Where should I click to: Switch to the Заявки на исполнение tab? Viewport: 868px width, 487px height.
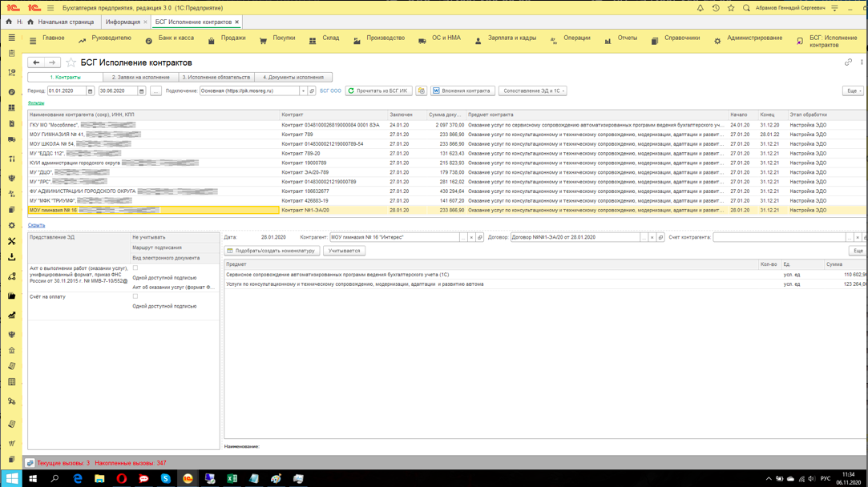(140, 78)
